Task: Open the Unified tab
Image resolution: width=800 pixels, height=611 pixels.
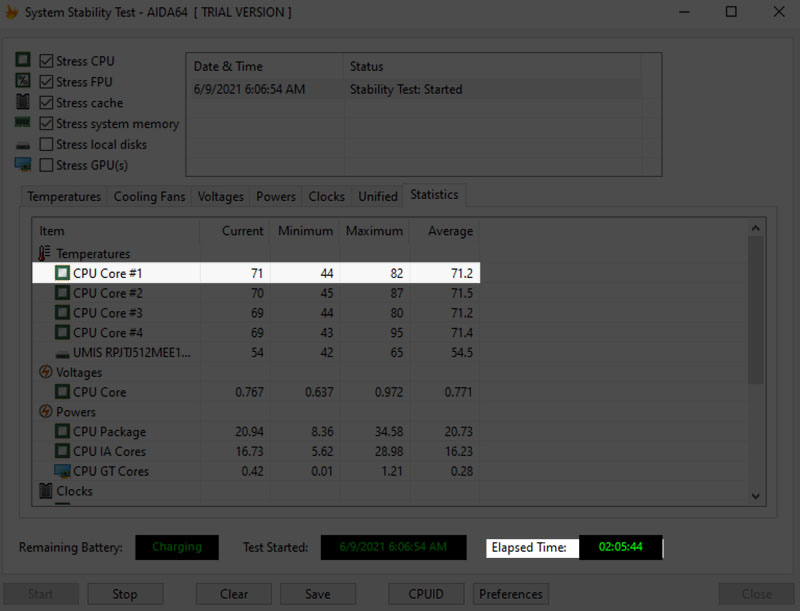Action: 378,196
